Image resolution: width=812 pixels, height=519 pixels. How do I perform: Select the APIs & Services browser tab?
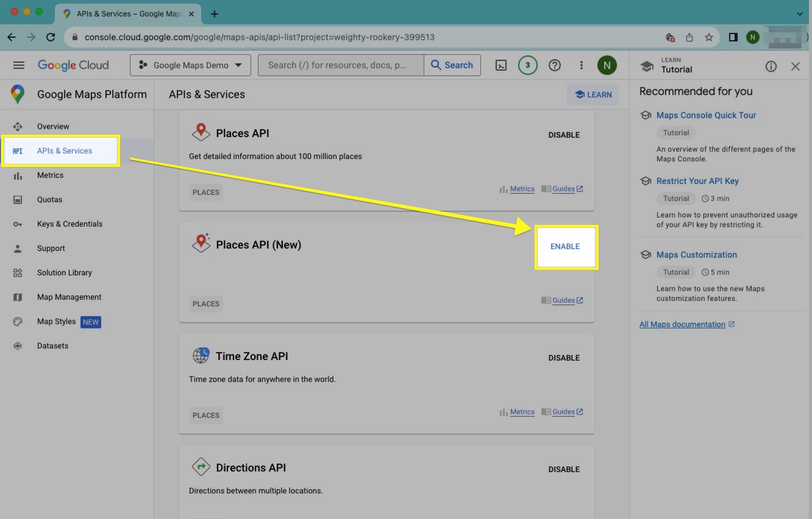(x=129, y=13)
